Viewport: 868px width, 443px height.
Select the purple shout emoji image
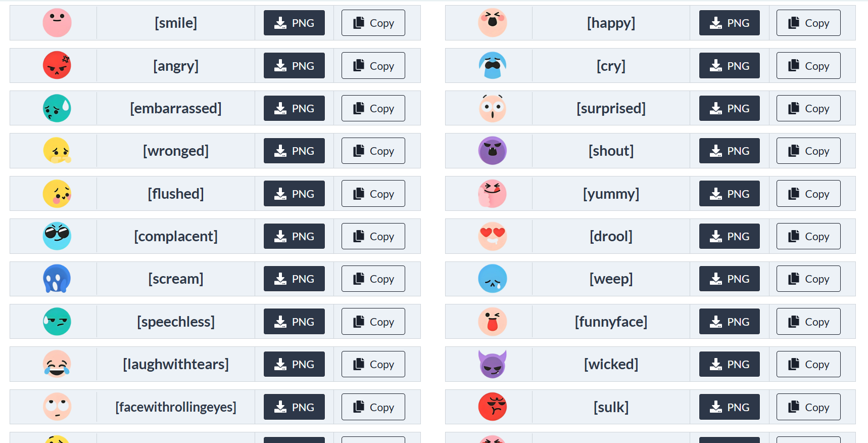493,151
